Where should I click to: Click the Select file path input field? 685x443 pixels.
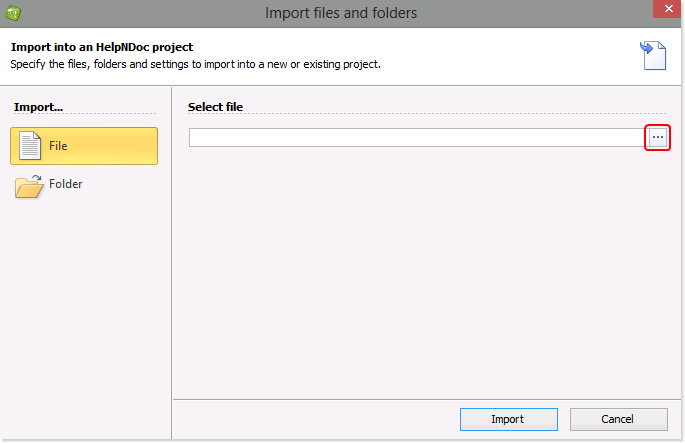(416, 138)
